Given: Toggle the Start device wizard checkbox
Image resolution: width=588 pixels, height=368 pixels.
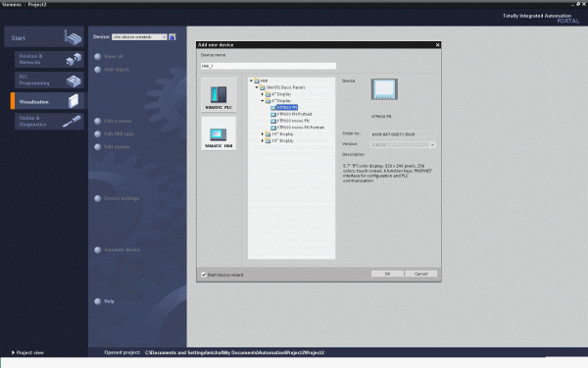Looking at the screenshot, I should [x=204, y=275].
